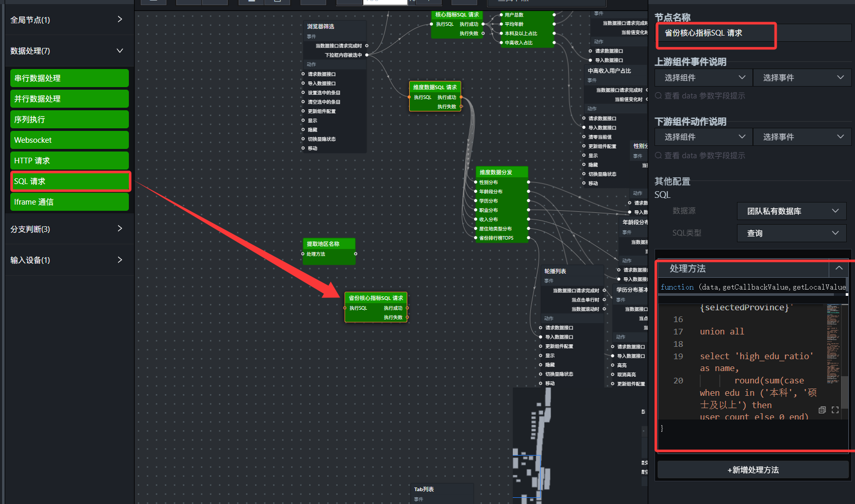
Task: Click 切换显隐状态 action port on 浏览器筛选
Action: point(303,139)
